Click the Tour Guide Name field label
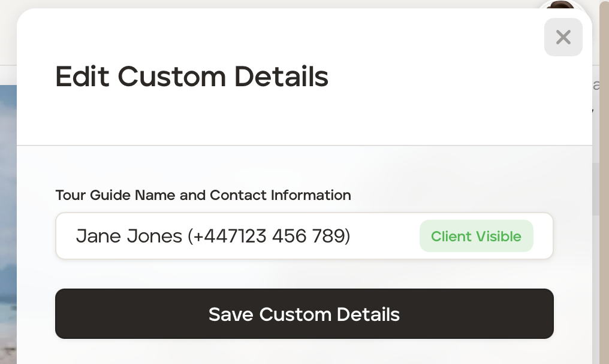 (x=203, y=195)
